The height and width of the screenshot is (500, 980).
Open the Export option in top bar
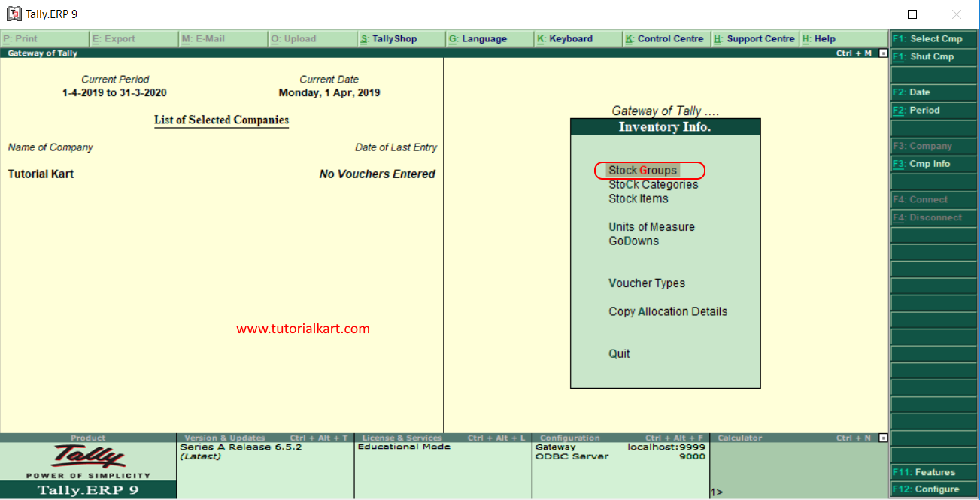click(x=133, y=39)
